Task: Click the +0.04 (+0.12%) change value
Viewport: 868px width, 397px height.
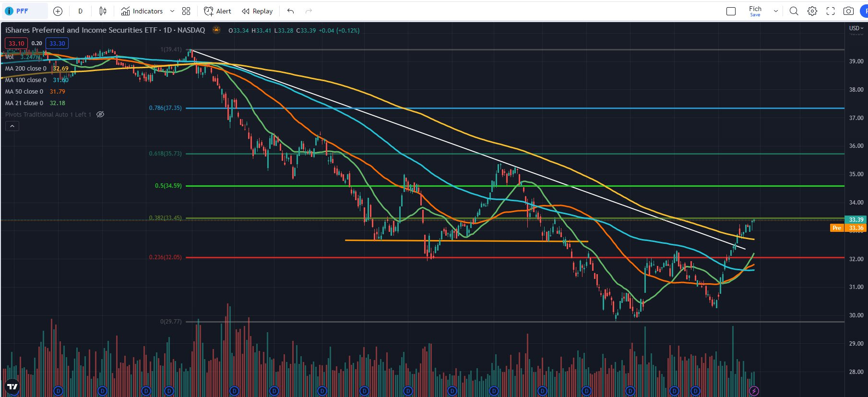Action: point(339,30)
